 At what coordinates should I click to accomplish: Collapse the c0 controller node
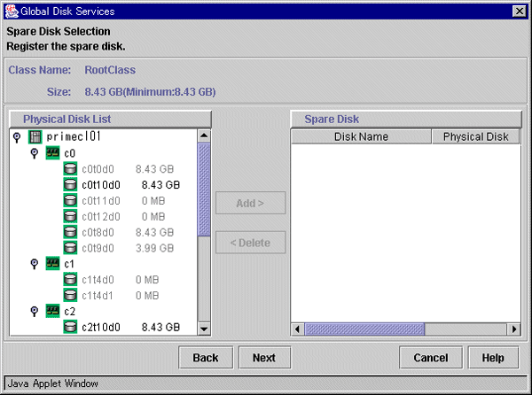click(35, 153)
